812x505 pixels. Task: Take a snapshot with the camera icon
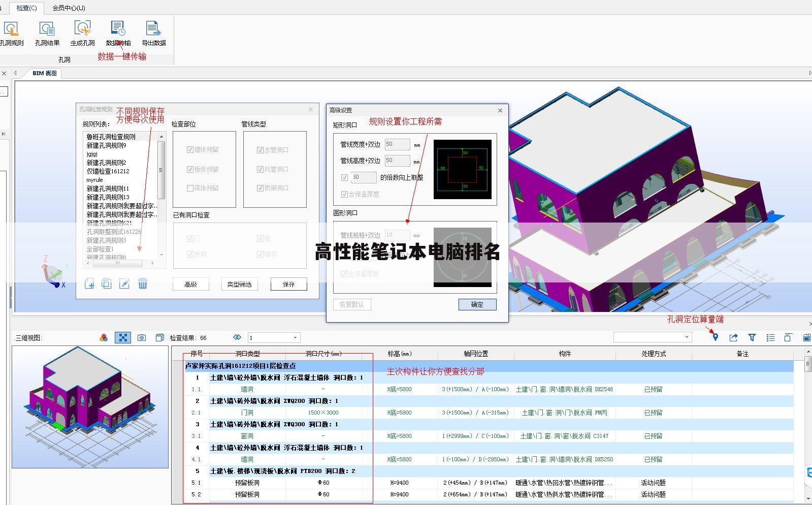(142, 338)
